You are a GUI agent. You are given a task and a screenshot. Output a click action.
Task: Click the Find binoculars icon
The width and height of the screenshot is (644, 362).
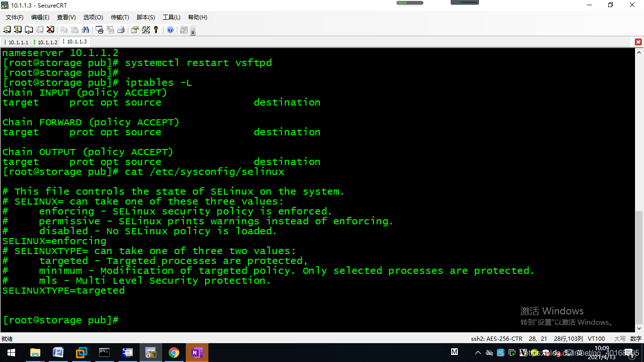click(x=86, y=30)
